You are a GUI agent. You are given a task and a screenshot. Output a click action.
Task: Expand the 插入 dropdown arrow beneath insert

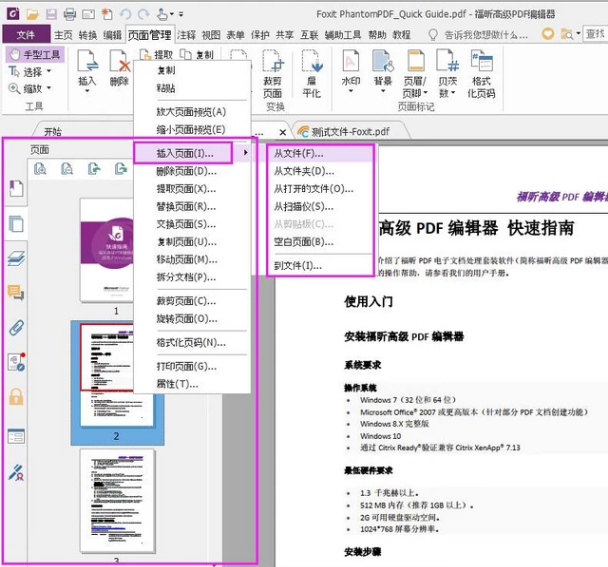coord(87,91)
